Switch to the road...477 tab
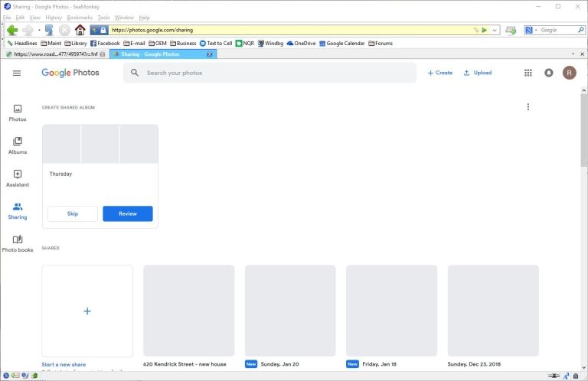 [x=56, y=54]
